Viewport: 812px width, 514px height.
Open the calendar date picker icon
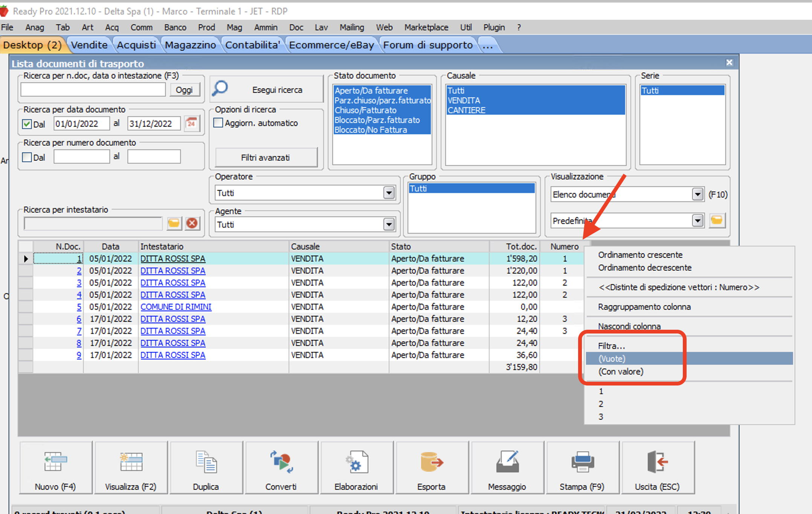192,123
